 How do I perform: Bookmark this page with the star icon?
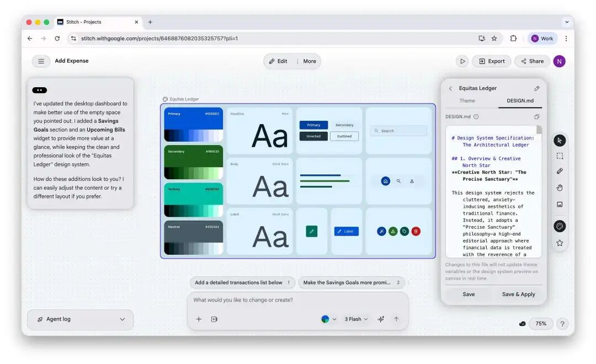[x=494, y=39]
